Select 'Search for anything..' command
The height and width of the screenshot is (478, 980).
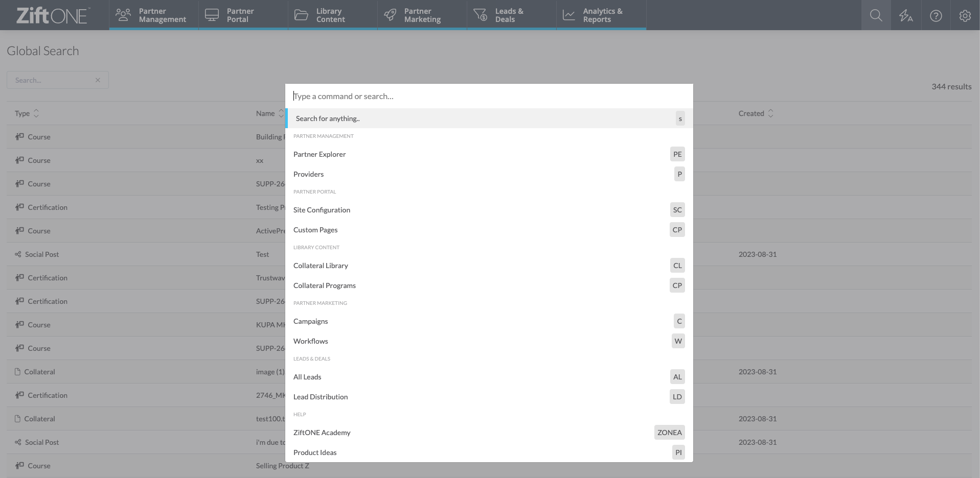489,118
